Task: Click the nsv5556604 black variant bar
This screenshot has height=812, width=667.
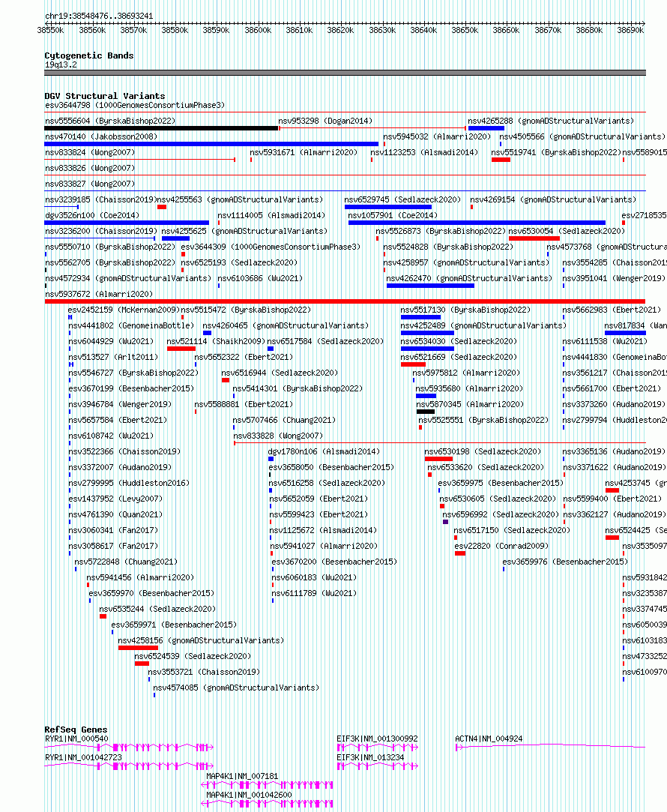Action: pos(161,128)
